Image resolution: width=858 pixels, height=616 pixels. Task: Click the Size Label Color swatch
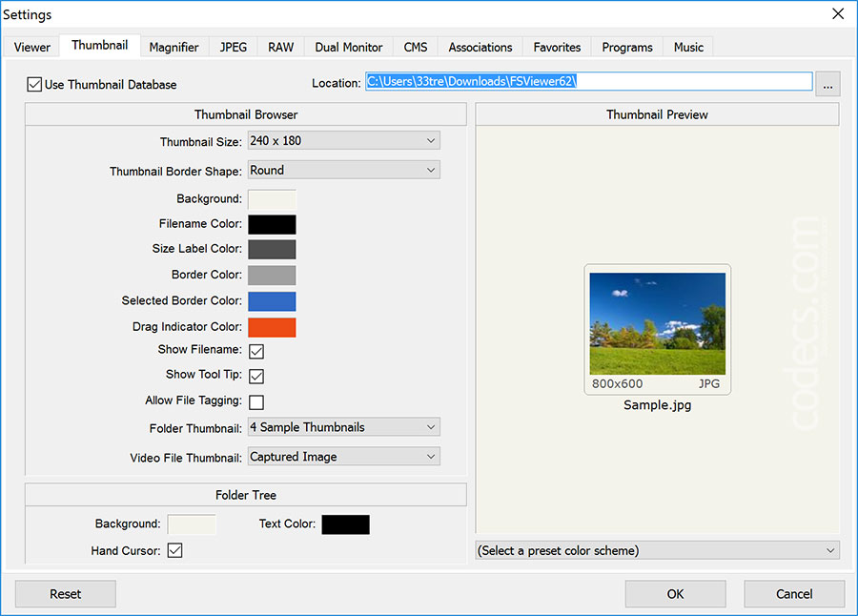(x=272, y=249)
